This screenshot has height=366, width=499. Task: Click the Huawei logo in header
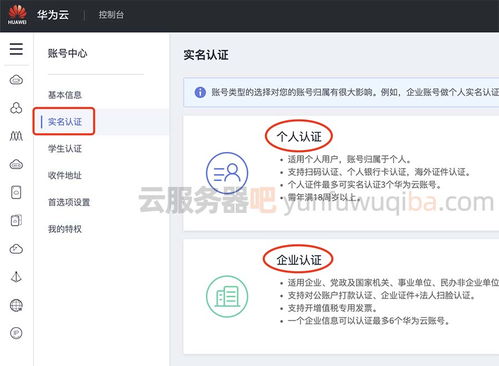pyautogui.click(x=17, y=15)
